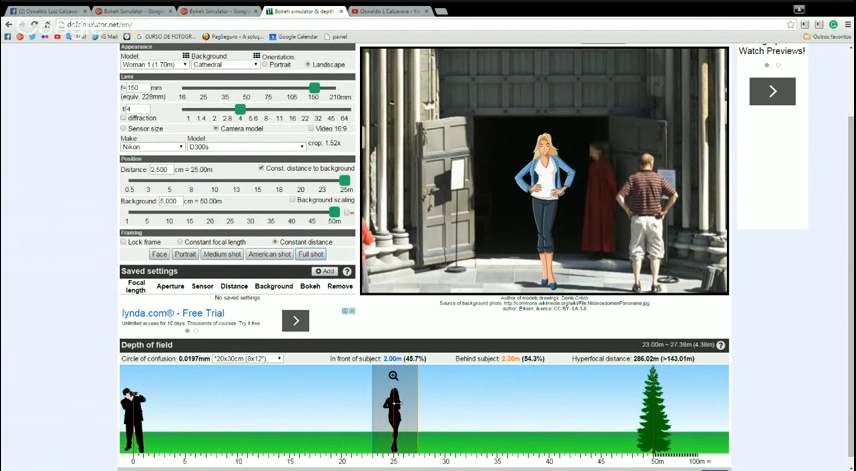Click the subject distance slider handle
The image size is (856, 471).
[344, 180]
